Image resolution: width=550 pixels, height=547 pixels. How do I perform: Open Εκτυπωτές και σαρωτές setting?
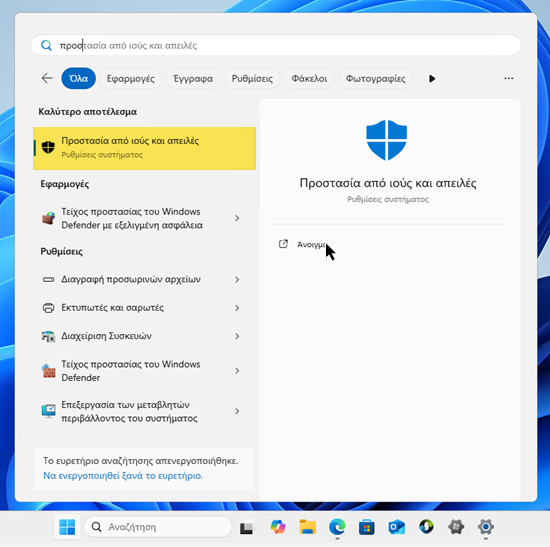point(144,308)
